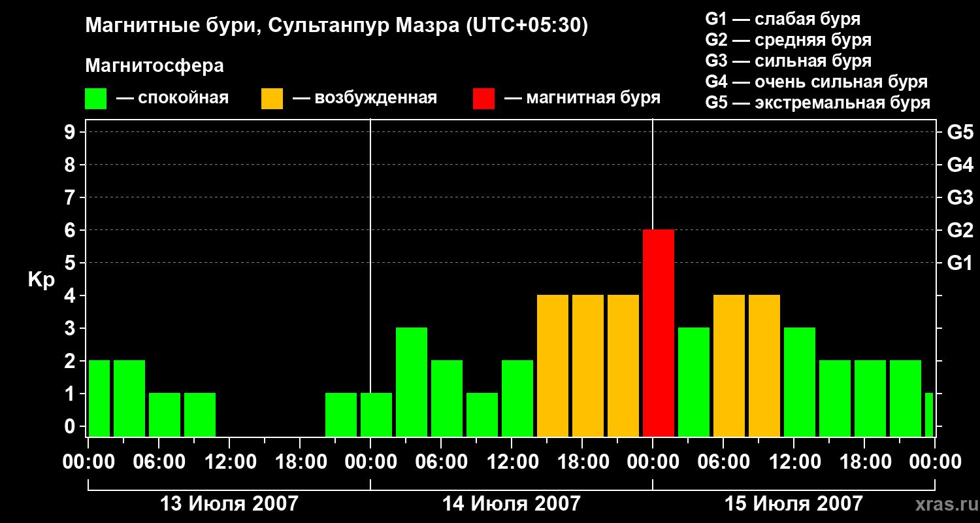Click the 'Kp' y-axis title
The width and height of the screenshot is (980, 523).
click(41, 280)
